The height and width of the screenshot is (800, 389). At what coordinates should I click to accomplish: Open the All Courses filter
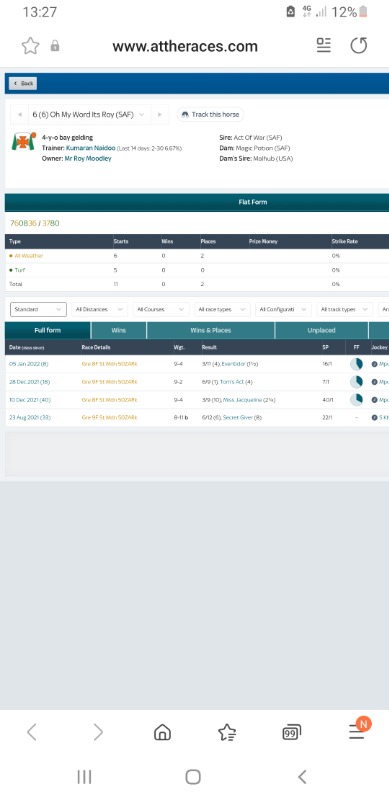[161, 309]
